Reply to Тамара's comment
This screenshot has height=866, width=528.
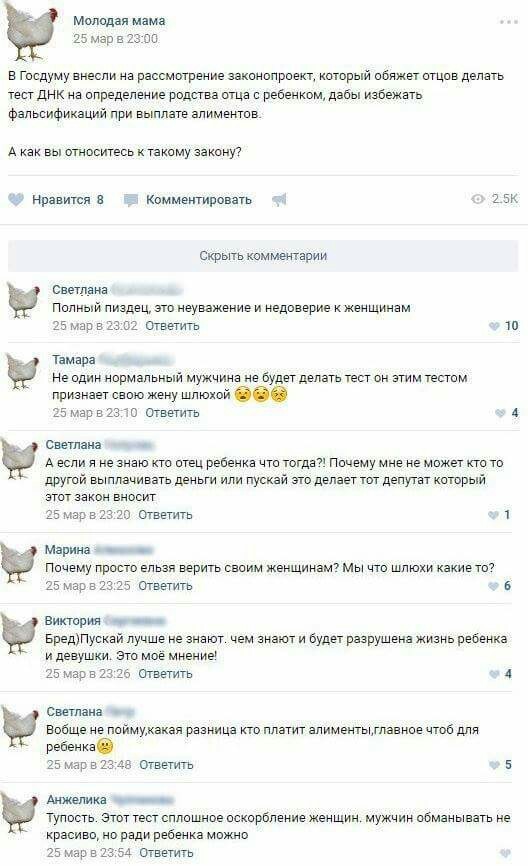point(172,413)
